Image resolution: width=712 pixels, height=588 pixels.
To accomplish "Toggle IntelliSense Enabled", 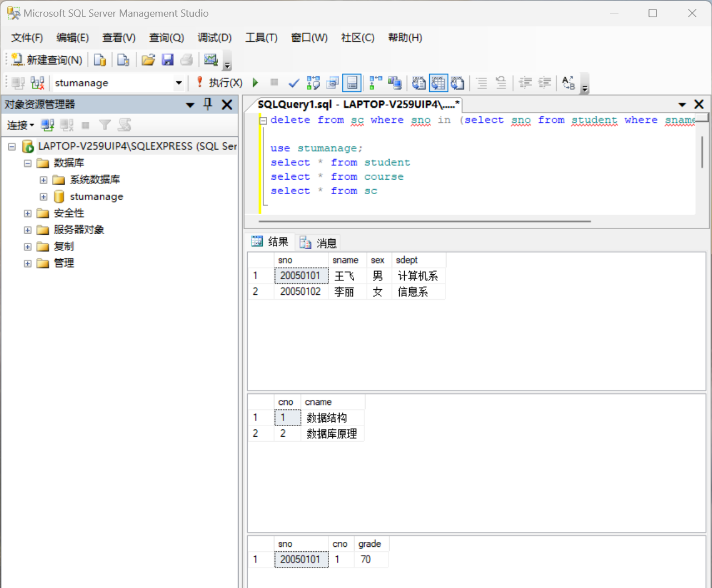I will (352, 83).
